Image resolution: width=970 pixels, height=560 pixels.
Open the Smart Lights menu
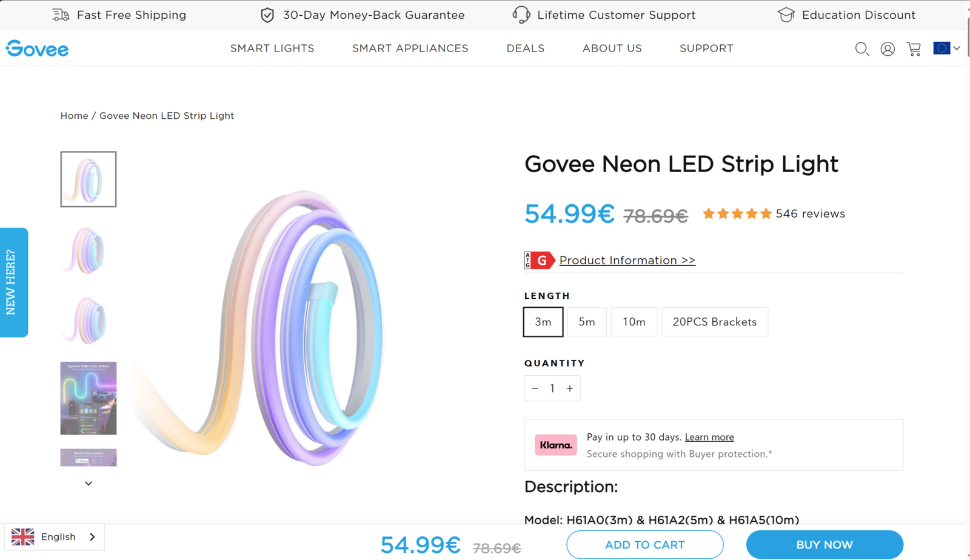pyautogui.click(x=272, y=48)
